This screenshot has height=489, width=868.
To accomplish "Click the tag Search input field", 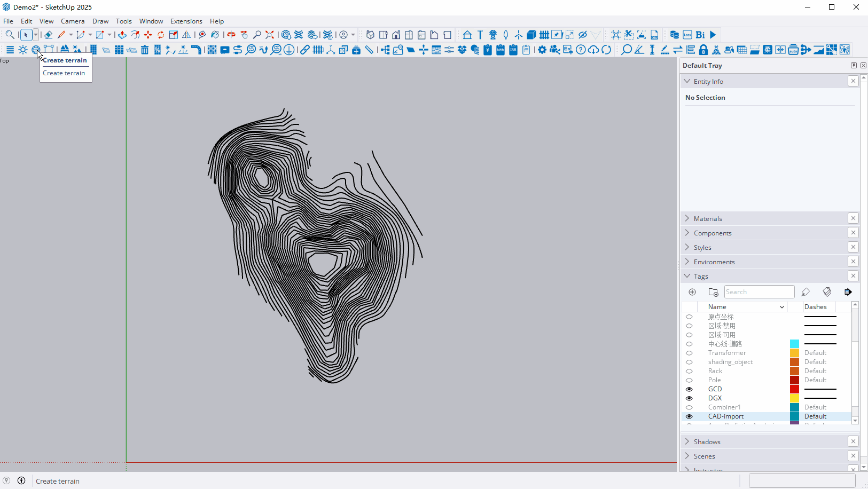I will (x=758, y=292).
